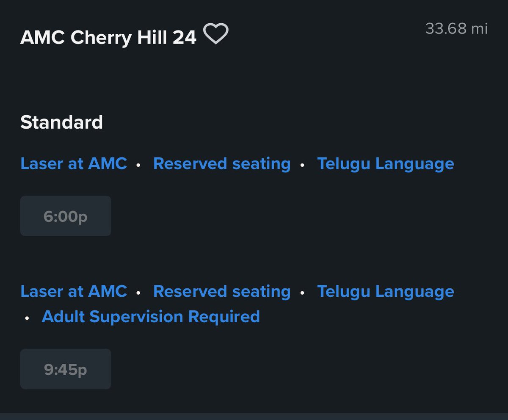Open Laser at AMC link above 9:45p
This screenshot has width=508, height=420.
[74, 291]
